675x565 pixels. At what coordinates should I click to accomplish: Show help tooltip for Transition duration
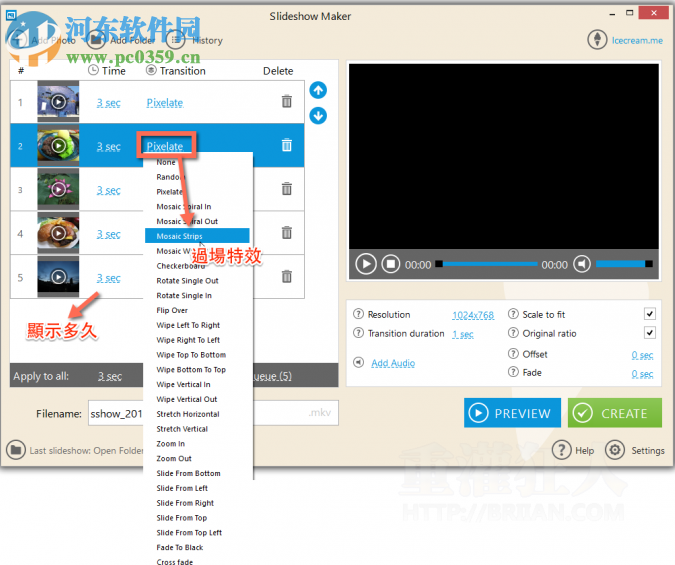(358, 333)
